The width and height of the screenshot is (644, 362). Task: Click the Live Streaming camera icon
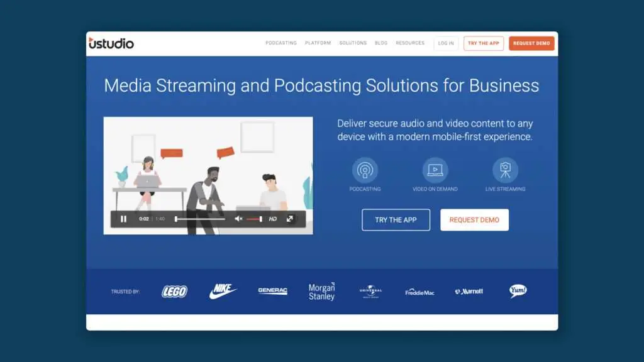click(505, 170)
